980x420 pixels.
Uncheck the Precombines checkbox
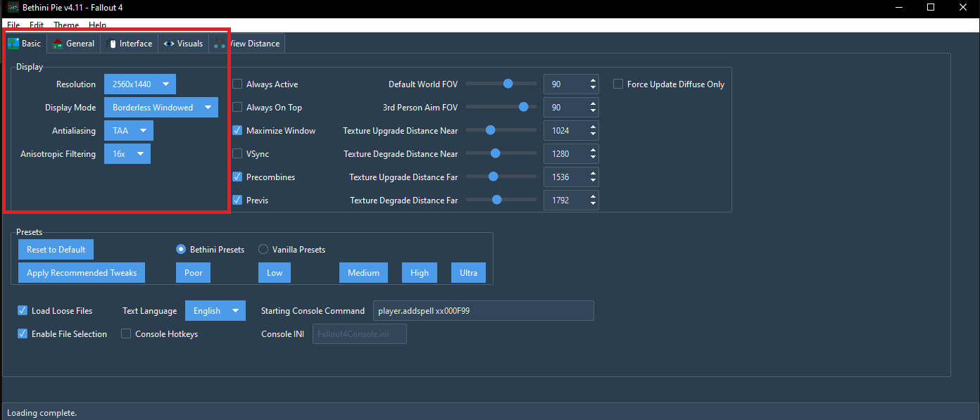[237, 177]
